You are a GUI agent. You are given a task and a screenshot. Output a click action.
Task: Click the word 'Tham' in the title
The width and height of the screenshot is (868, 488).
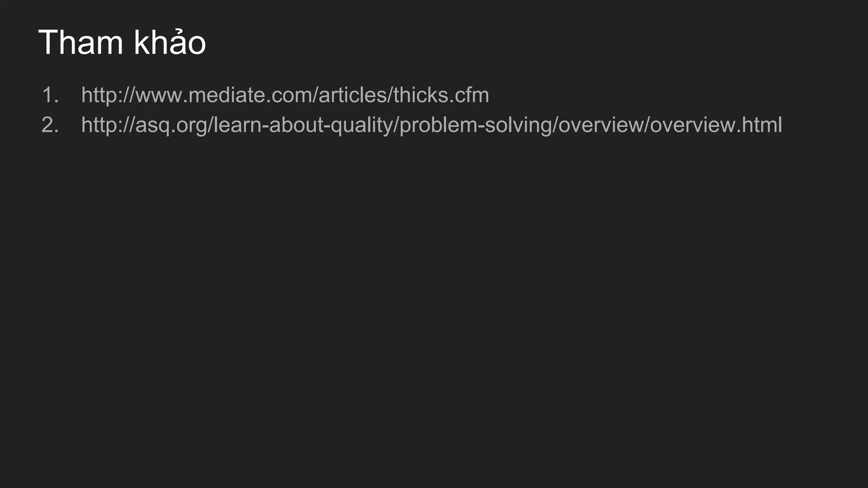click(81, 43)
